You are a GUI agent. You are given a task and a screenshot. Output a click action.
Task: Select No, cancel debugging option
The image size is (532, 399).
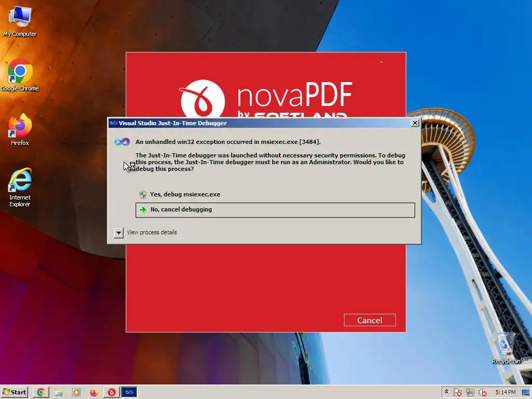[x=275, y=210]
